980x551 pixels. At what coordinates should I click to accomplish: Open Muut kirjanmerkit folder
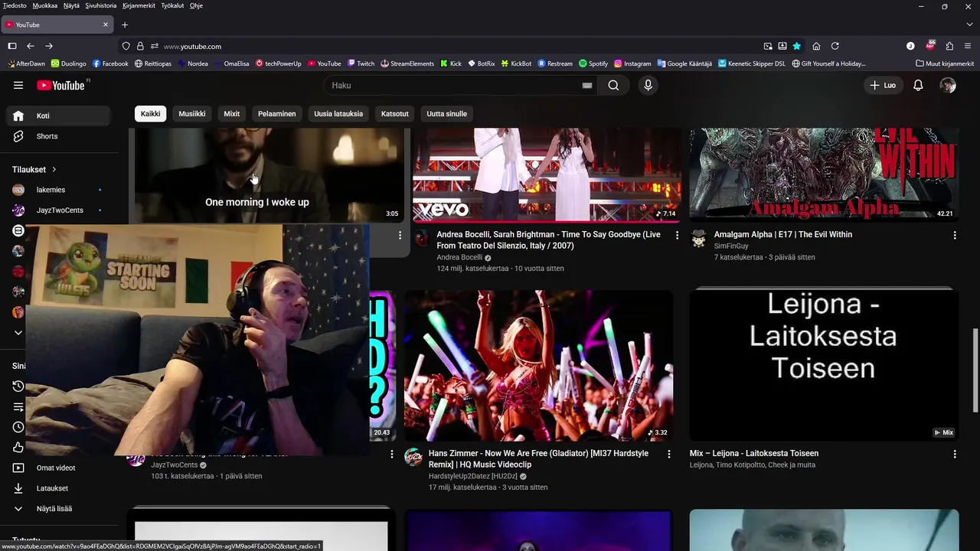coord(944,64)
